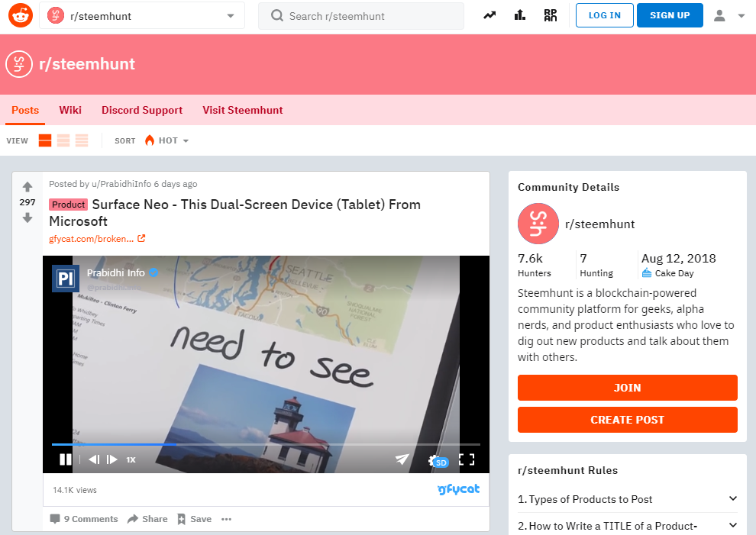Expand Types of Products to Post rule

tap(627, 499)
